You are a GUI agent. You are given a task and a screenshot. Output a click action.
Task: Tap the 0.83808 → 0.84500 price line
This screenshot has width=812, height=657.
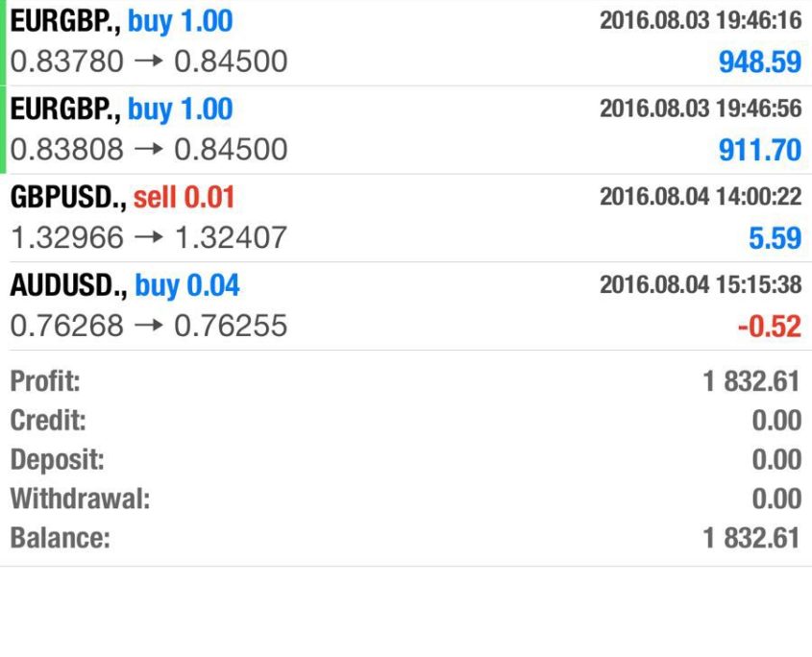pyautogui.click(x=149, y=150)
